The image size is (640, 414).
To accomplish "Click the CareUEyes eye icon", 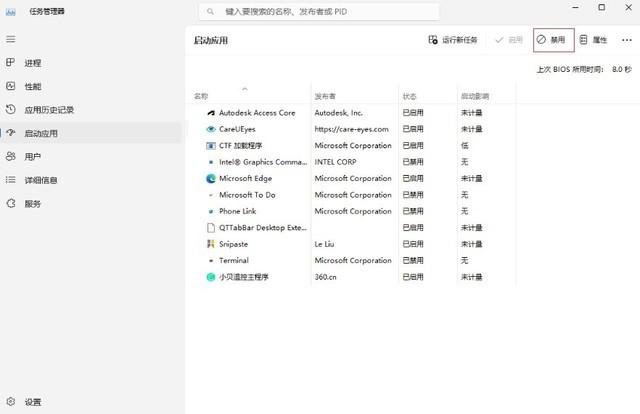I will 211,129.
